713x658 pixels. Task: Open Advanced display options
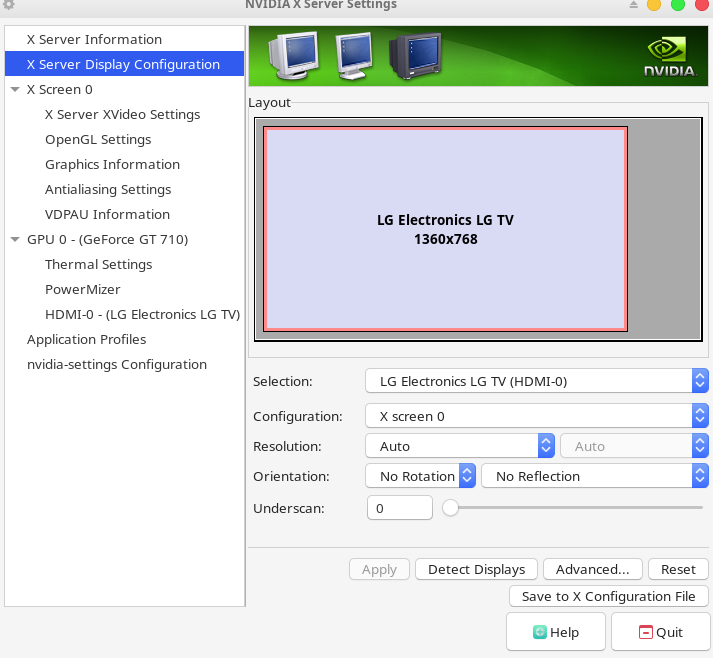pos(592,569)
